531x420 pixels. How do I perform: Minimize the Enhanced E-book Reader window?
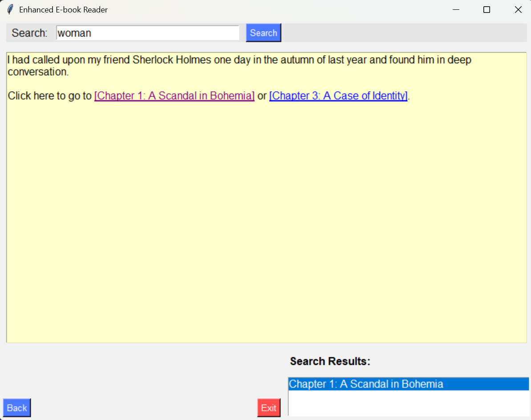point(456,9)
